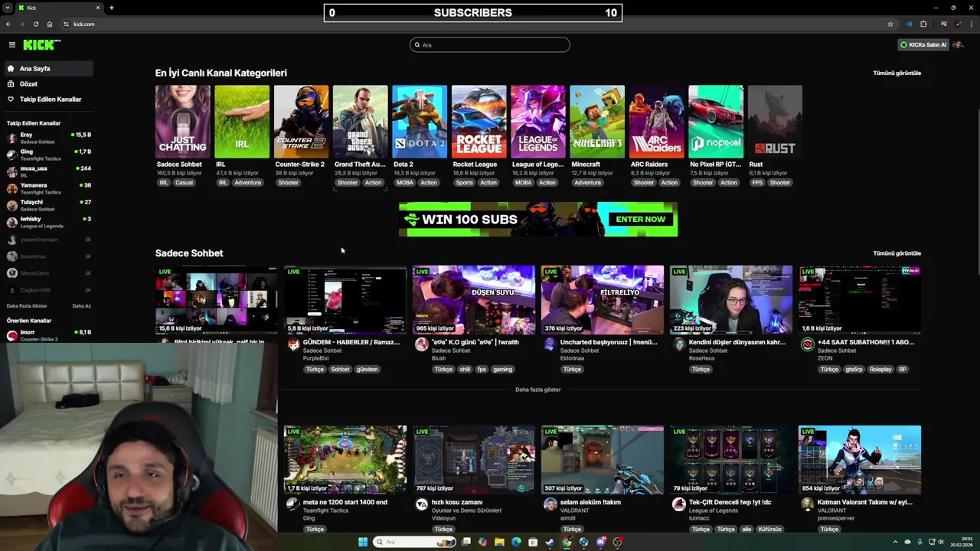Open browser extensions puzzle icon
This screenshot has height=551, width=980.
(923, 24)
